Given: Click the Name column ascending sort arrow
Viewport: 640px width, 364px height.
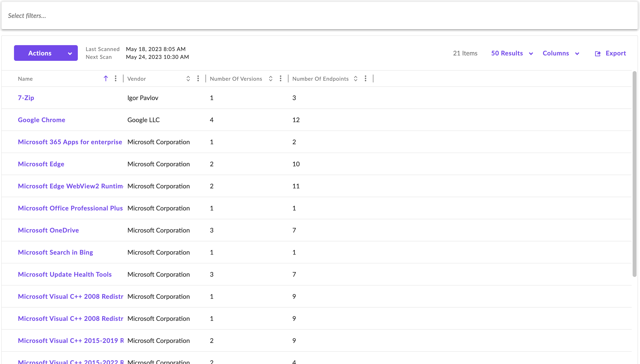Looking at the screenshot, I should click(x=106, y=78).
